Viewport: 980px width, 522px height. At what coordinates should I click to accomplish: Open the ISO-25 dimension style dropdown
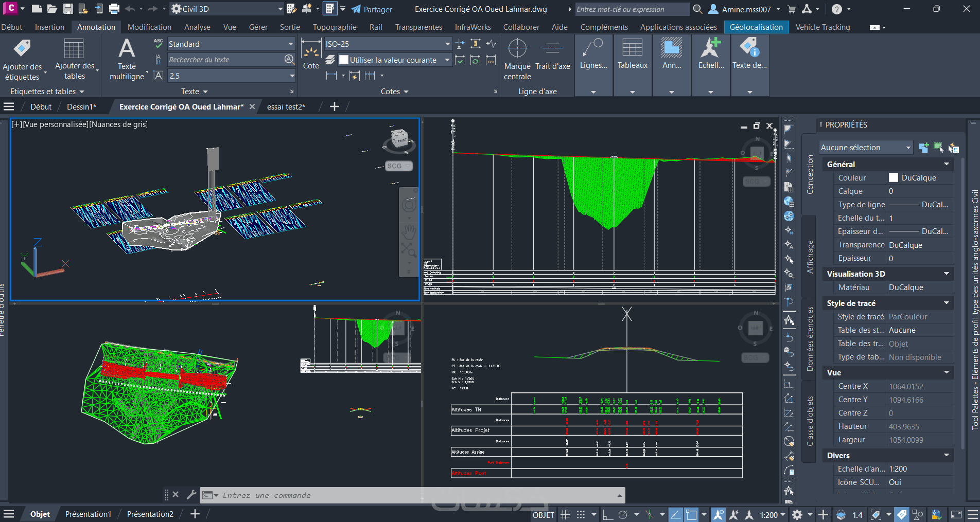pos(447,44)
